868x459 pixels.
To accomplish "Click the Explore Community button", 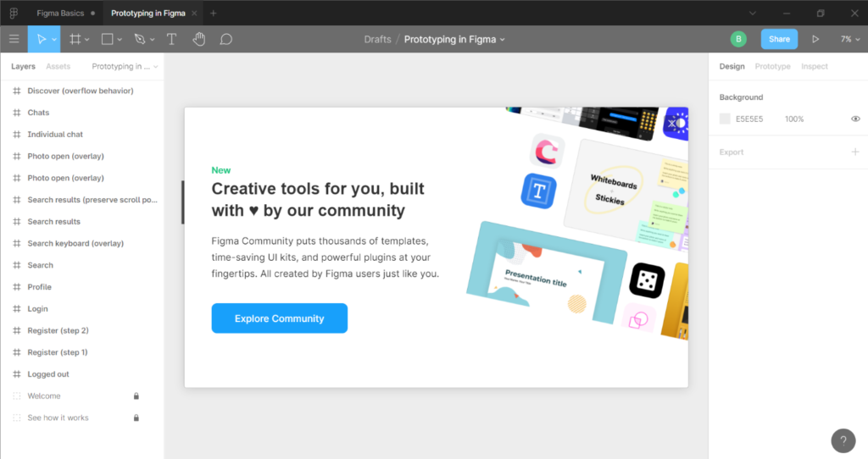I will (280, 318).
